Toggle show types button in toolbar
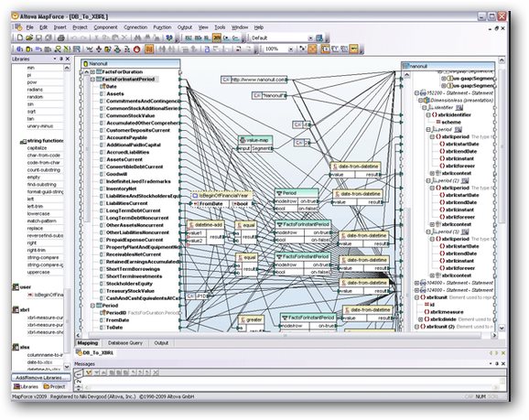529x420 pixels. click(x=335, y=49)
